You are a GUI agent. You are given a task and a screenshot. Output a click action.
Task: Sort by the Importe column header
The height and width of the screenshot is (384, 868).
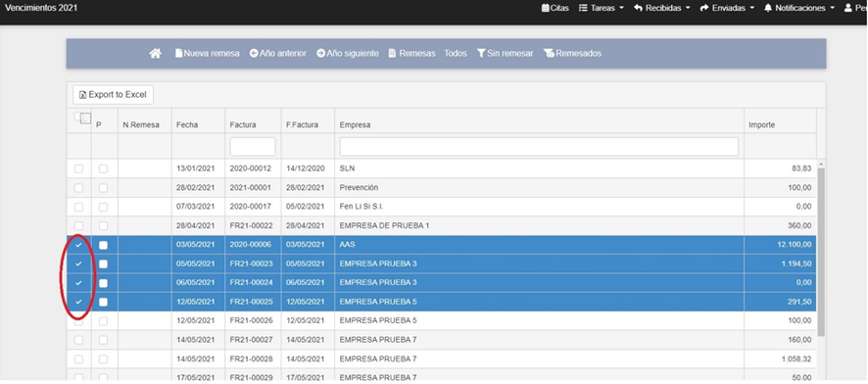(762, 125)
